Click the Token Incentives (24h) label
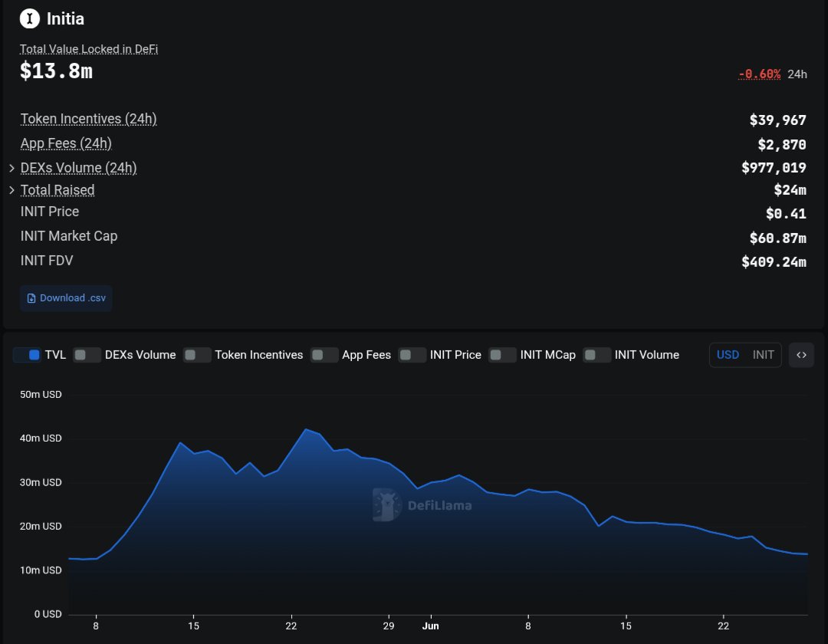Viewport: 828px width, 644px height. tap(88, 119)
